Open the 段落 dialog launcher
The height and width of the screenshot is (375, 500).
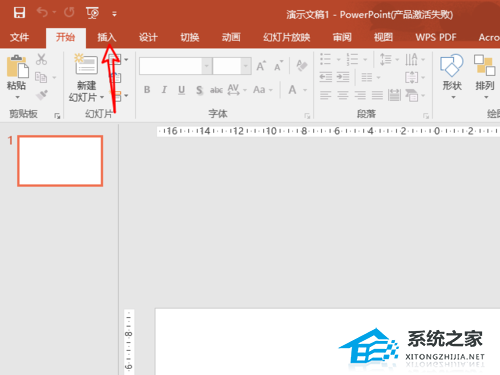coord(426,116)
